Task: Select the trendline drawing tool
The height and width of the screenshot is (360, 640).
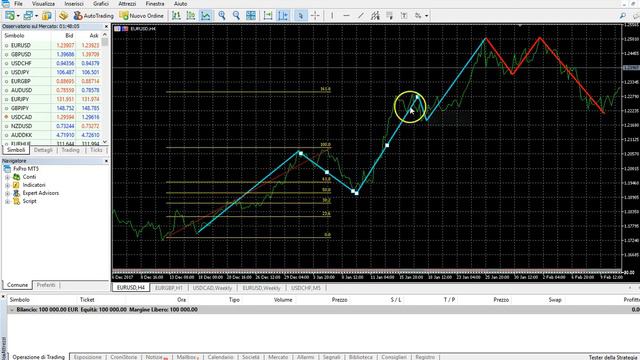Action: point(360,16)
